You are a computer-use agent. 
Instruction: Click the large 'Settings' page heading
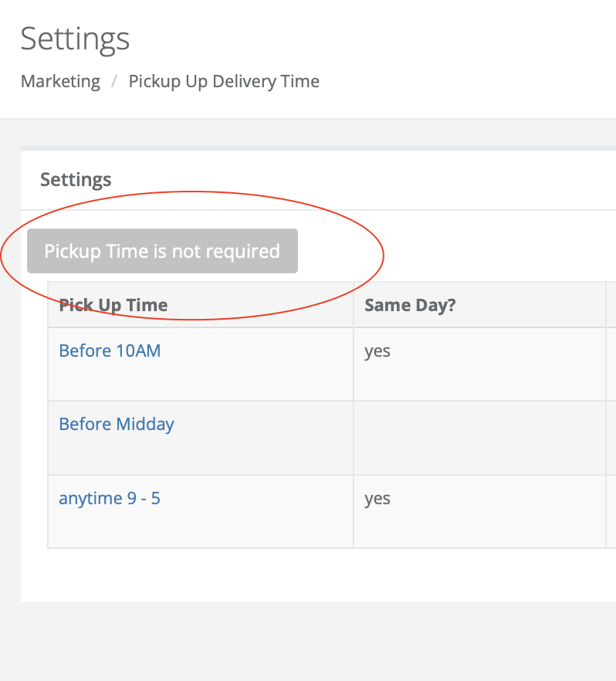[x=75, y=38]
